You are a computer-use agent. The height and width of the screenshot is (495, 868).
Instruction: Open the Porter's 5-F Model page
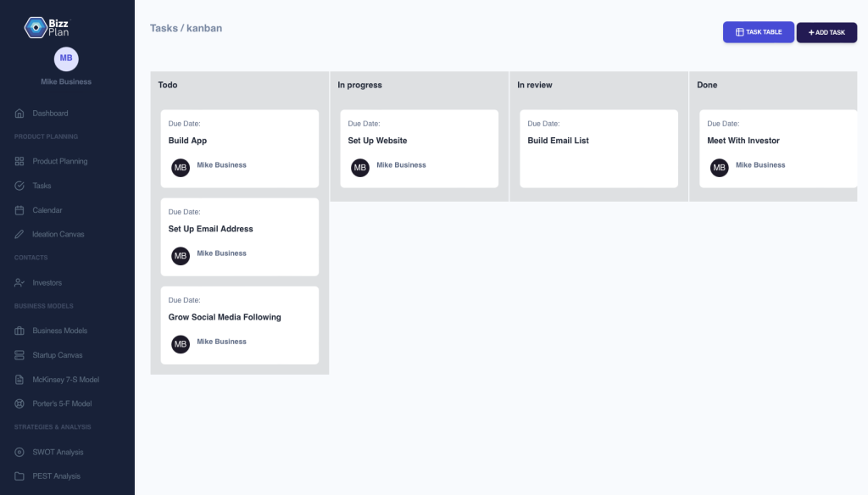(x=62, y=403)
